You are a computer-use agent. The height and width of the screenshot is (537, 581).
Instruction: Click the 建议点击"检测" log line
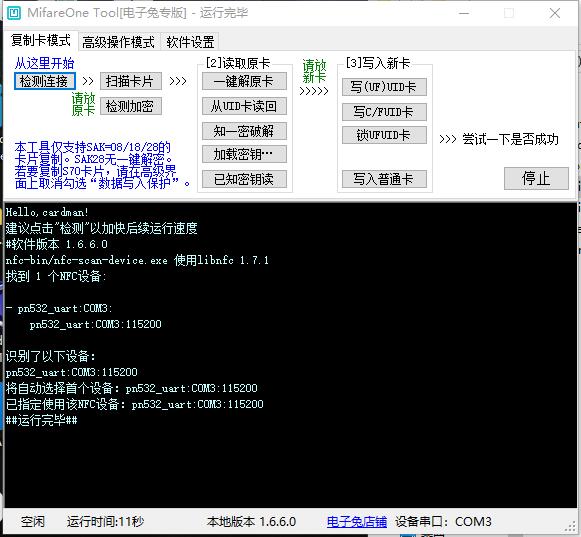101,228
